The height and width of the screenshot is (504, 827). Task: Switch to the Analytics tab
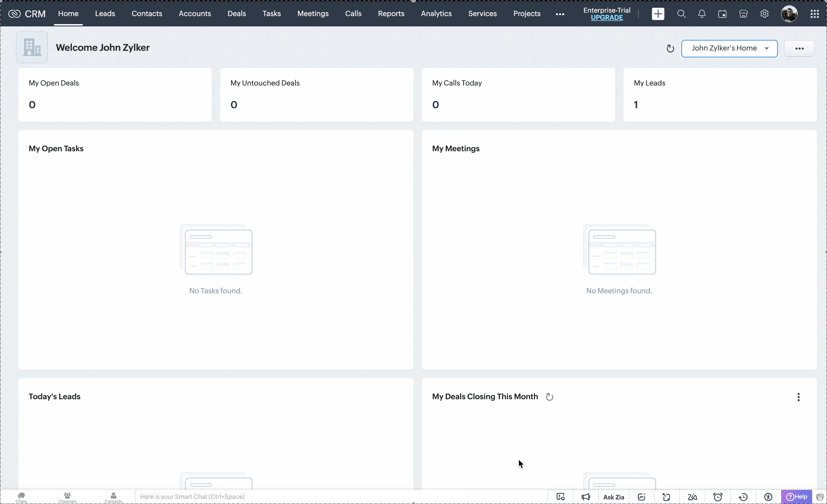436,14
